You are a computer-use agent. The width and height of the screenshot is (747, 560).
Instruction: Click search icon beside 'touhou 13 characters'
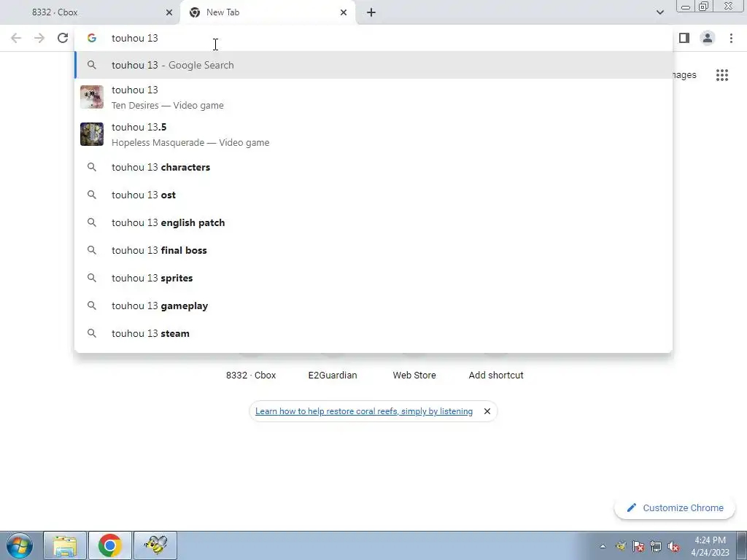pyautogui.click(x=92, y=167)
